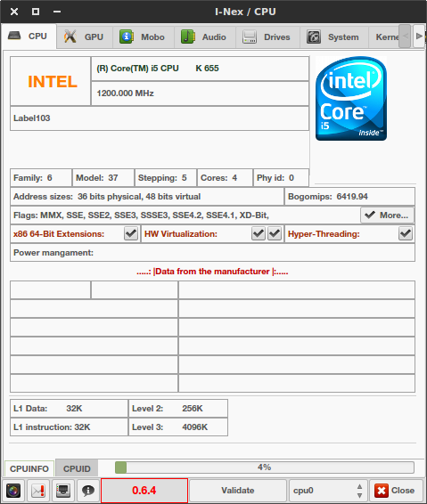The width and height of the screenshot is (427, 504).
Task: Click 'Data from the manufacturer' heading
Action: tap(212, 272)
